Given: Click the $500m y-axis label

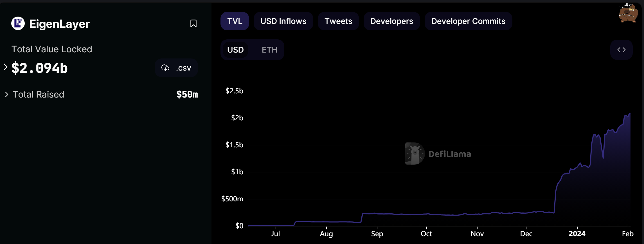Looking at the screenshot, I should coord(232,199).
